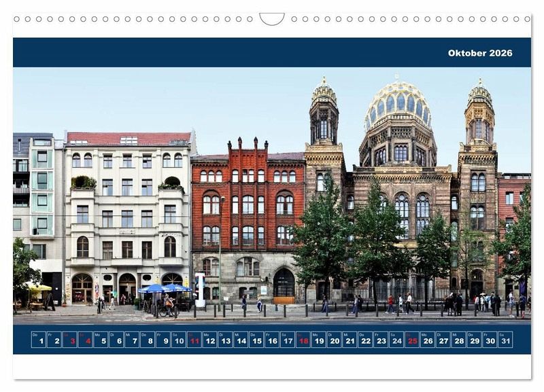Image resolution: width=544 pixels, height=392 pixels.
Task: Click the Oktober 2026 month title
Action: click(479, 53)
